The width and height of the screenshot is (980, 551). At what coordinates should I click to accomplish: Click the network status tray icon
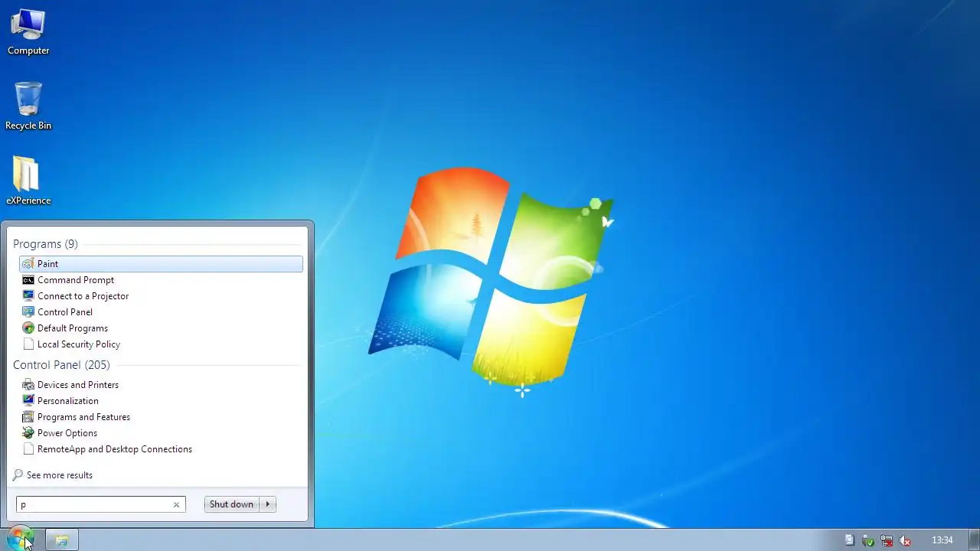[887, 540]
